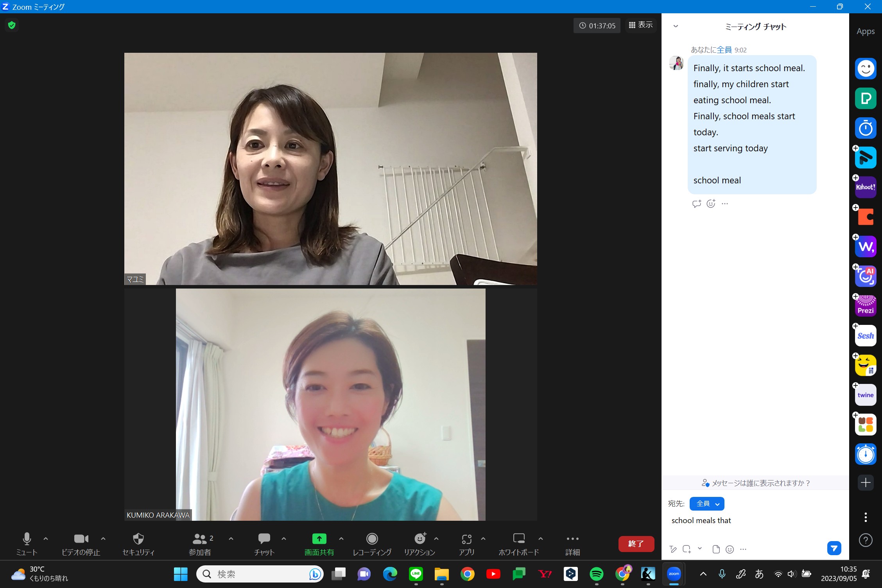Stop the video camera
Screen dimensions: 882x588
(x=81, y=544)
